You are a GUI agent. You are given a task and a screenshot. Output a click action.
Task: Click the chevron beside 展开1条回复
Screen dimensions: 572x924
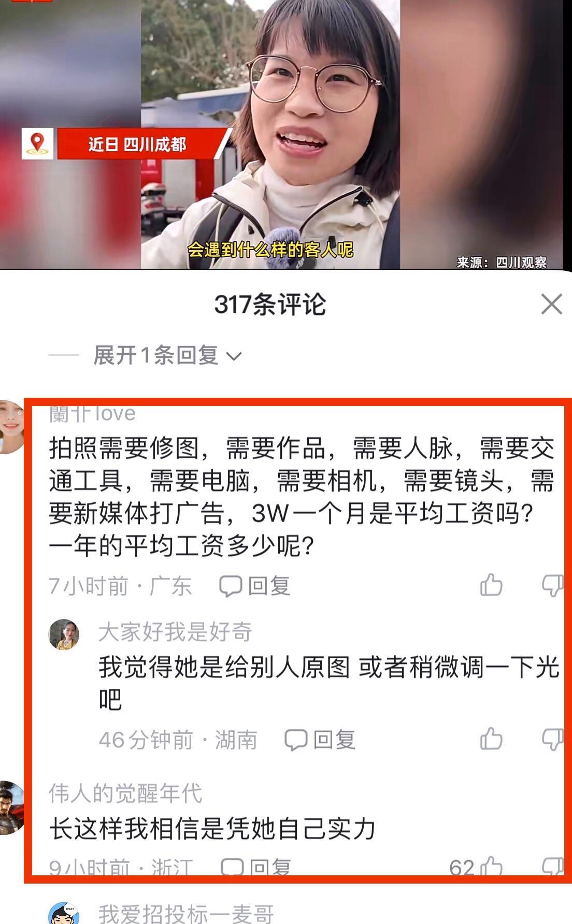coord(234,356)
